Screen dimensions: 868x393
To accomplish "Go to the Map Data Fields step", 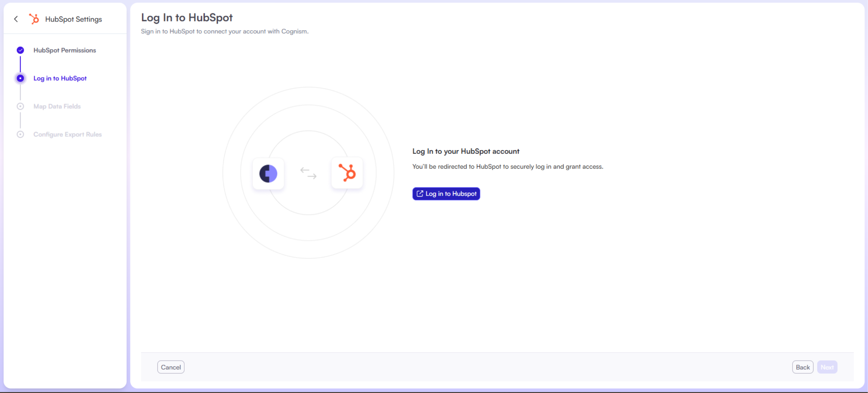I will 57,106.
